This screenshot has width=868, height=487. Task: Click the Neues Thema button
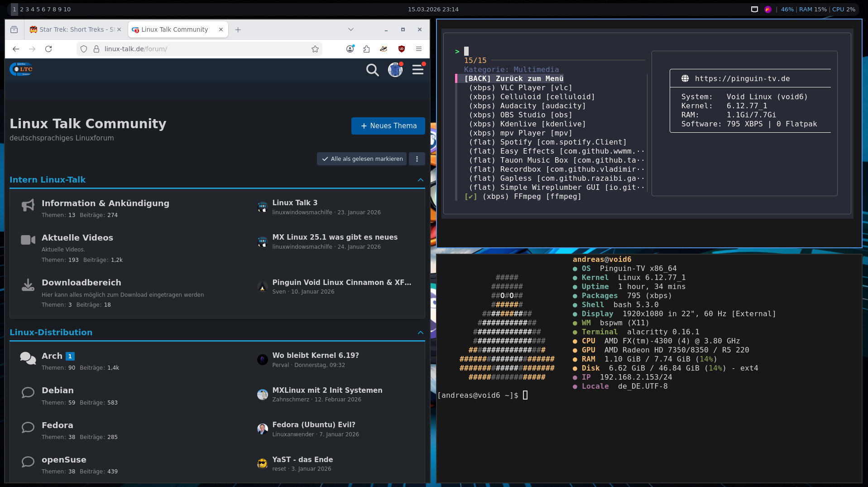click(x=388, y=126)
